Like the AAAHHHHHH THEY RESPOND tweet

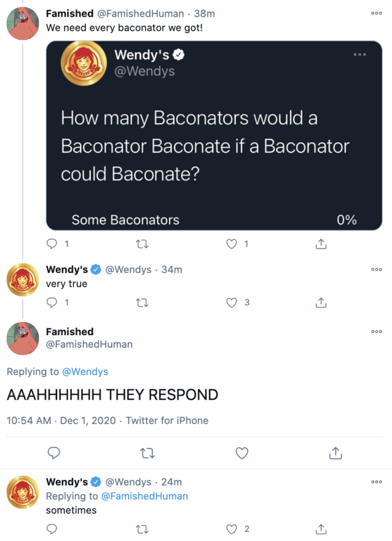point(242,453)
